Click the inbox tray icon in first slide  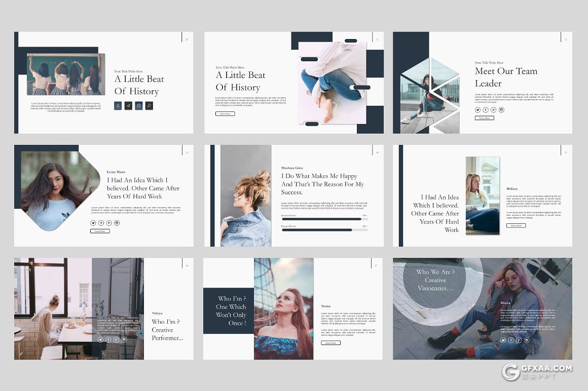[x=139, y=106]
